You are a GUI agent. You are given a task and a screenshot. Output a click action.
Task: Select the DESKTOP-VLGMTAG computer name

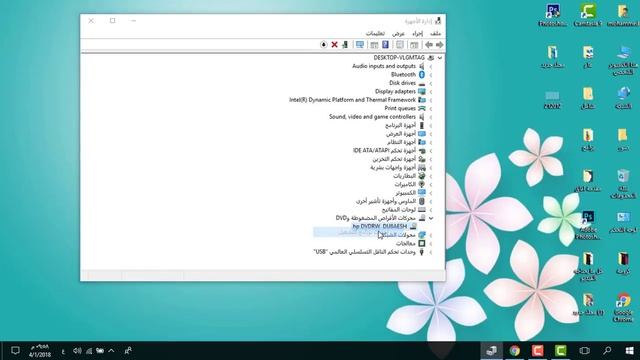399,58
